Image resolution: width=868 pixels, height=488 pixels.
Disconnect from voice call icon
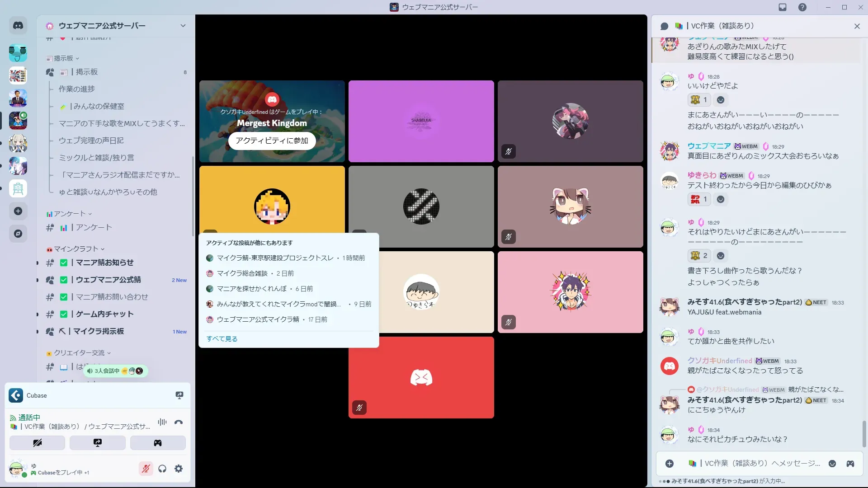(179, 422)
